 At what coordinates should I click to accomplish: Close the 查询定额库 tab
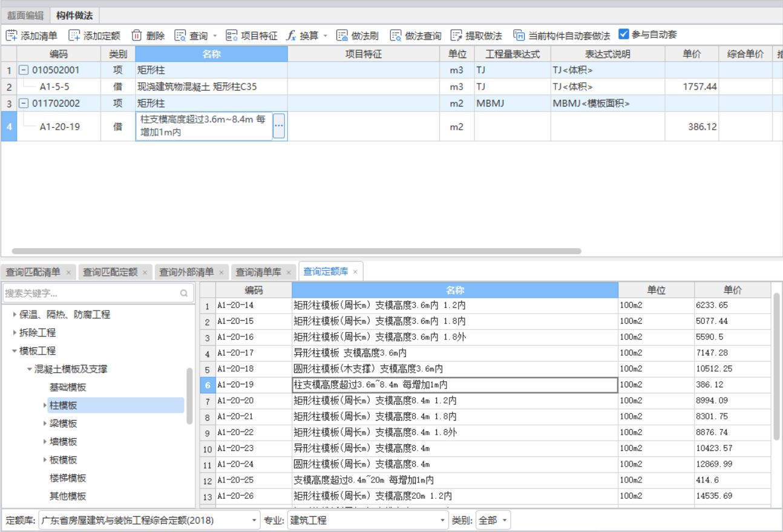[x=355, y=272]
